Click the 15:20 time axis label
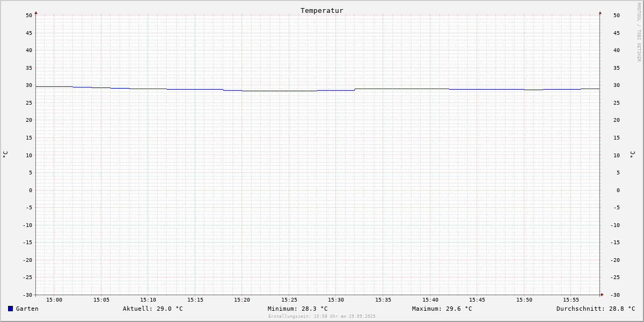The height and width of the screenshot is (322, 644). point(242,300)
